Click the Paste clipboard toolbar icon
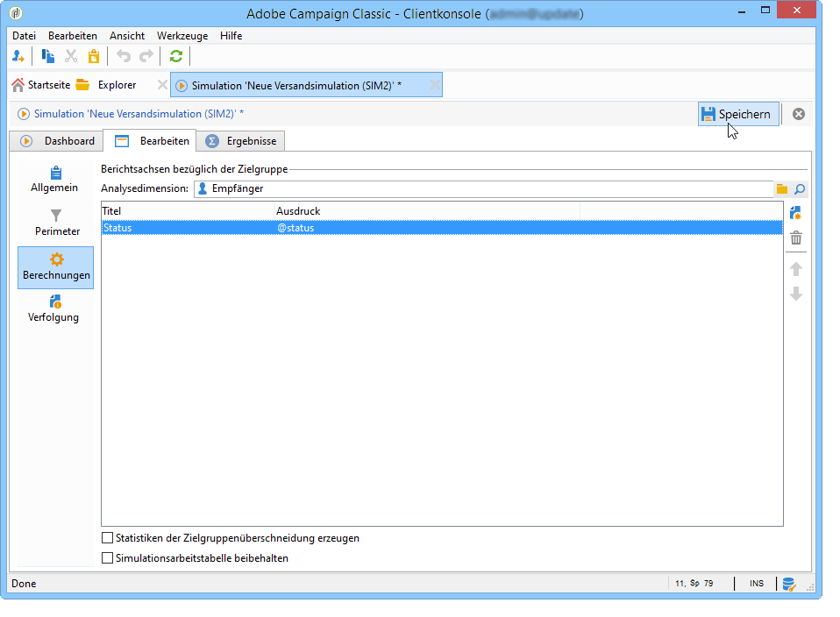This screenshot has height=617, width=840. point(94,56)
